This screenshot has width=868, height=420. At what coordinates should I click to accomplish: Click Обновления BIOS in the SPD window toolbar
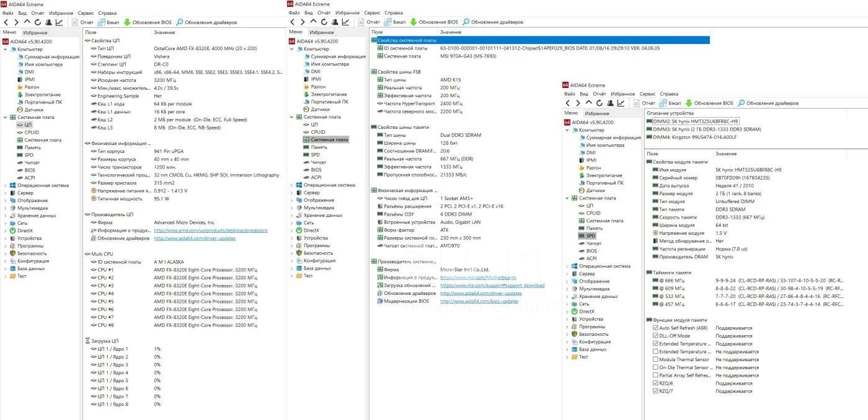[x=709, y=103]
